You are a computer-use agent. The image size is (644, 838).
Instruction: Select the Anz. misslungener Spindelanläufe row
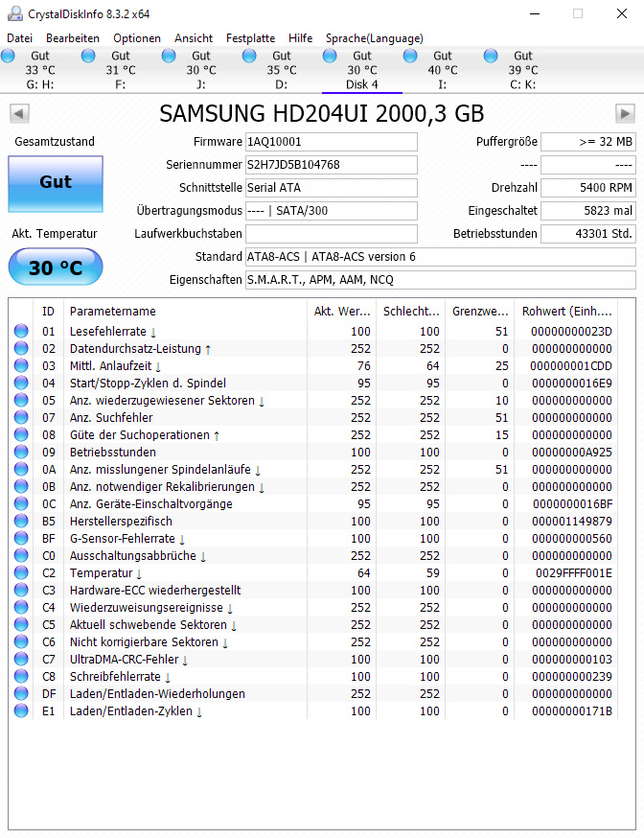(x=313, y=469)
